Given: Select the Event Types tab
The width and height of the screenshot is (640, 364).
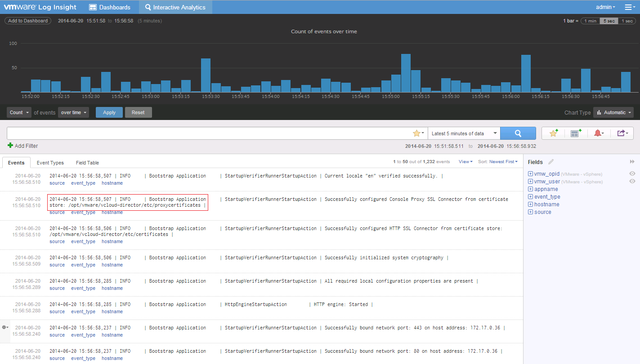Looking at the screenshot, I should (50, 163).
